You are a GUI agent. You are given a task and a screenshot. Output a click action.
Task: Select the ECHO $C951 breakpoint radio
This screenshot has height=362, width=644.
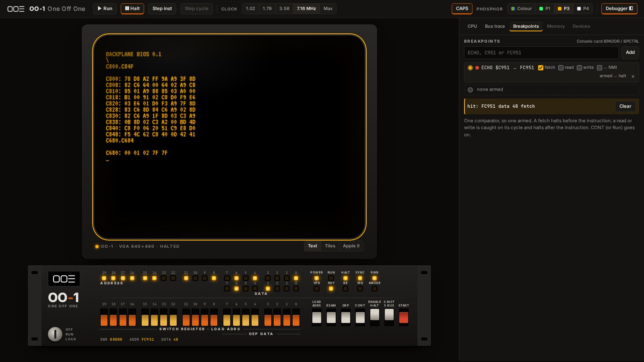[x=470, y=68]
